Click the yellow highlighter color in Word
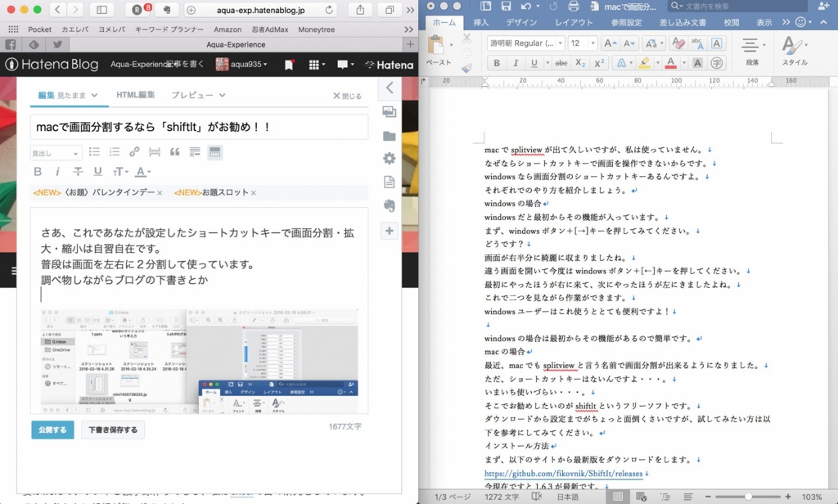Viewport: 838px width, 504px height. tap(644, 63)
